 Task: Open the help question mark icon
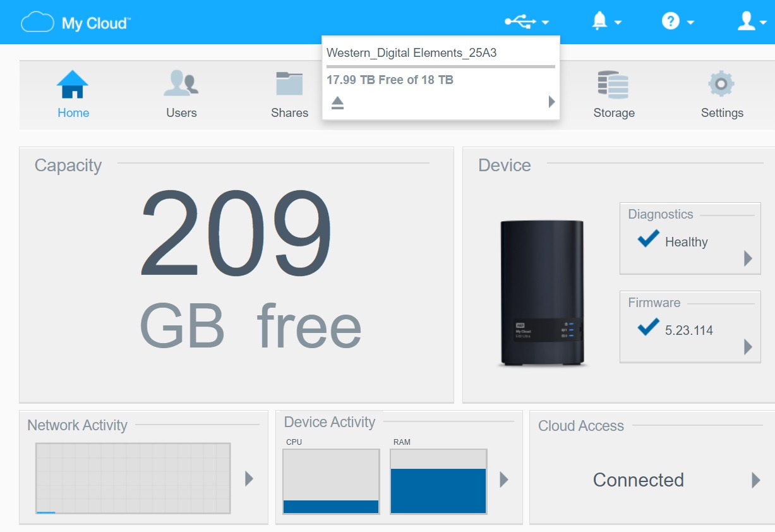(670, 21)
